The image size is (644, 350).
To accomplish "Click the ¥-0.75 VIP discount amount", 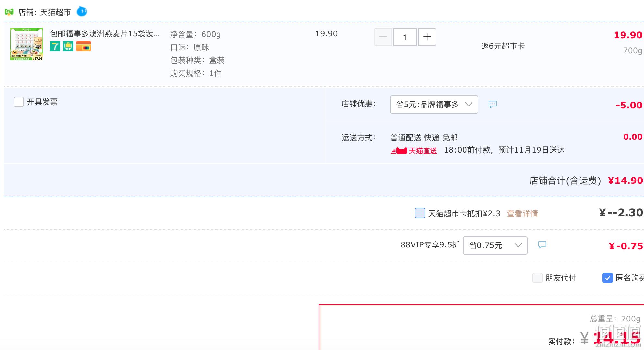I will coord(626,246).
